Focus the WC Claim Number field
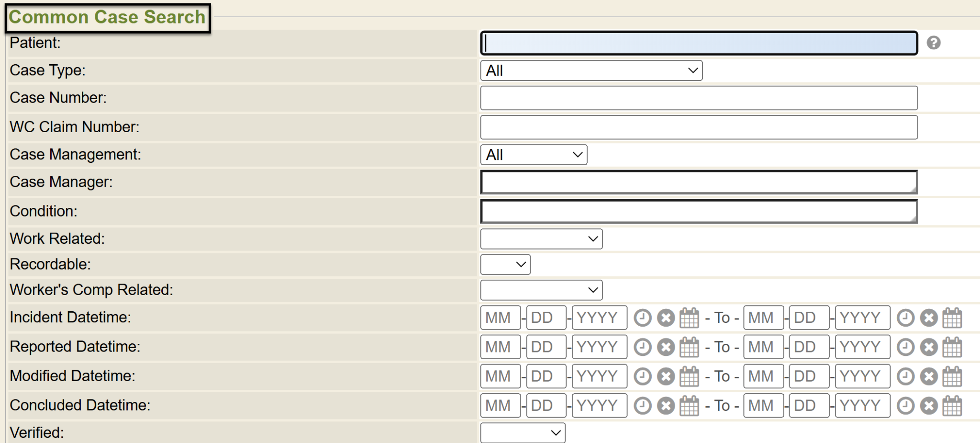This screenshot has width=980, height=443. (x=699, y=127)
